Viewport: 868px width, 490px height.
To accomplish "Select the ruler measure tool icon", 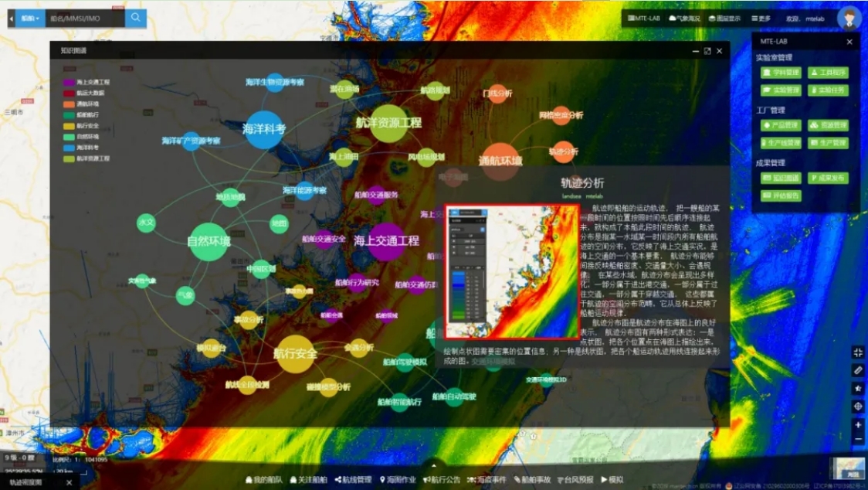I will click(x=858, y=370).
